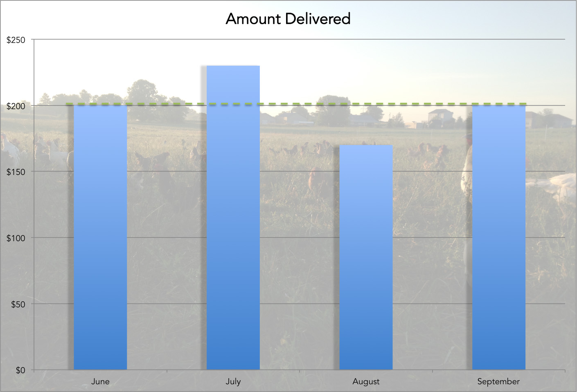
Task: Click the June x-axis label
Action: point(100,382)
